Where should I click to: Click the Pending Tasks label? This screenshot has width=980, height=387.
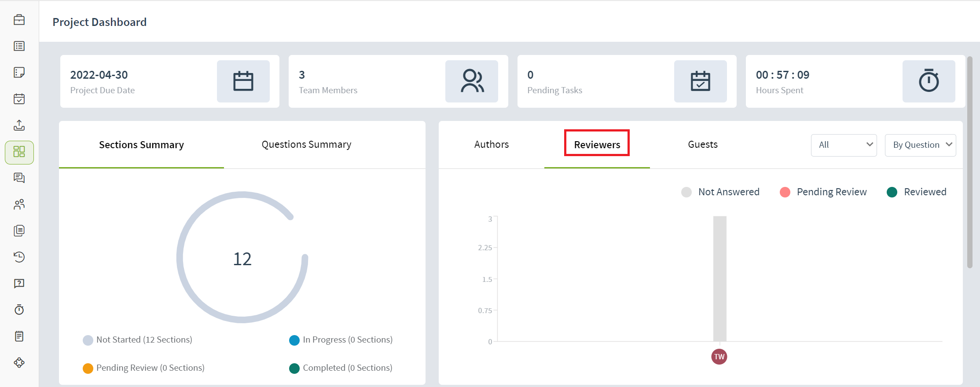tap(554, 90)
